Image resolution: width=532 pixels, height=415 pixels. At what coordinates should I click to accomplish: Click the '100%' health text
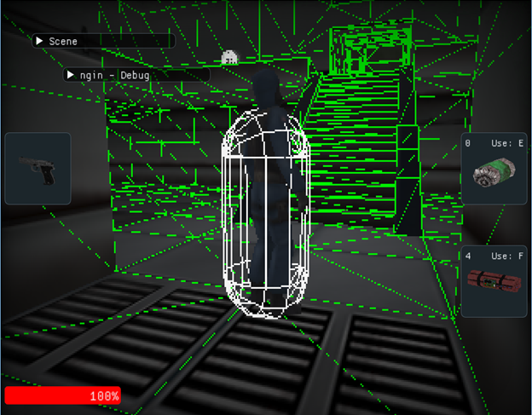click(x=104, y=396)
